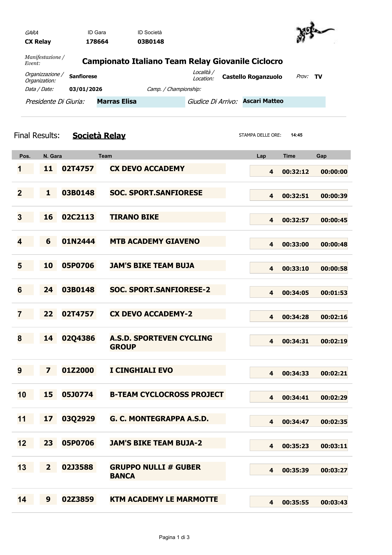The image size is (392, 555).
Task: Select the TIRANO BIKE team entry
Action: tap(134, 217)
